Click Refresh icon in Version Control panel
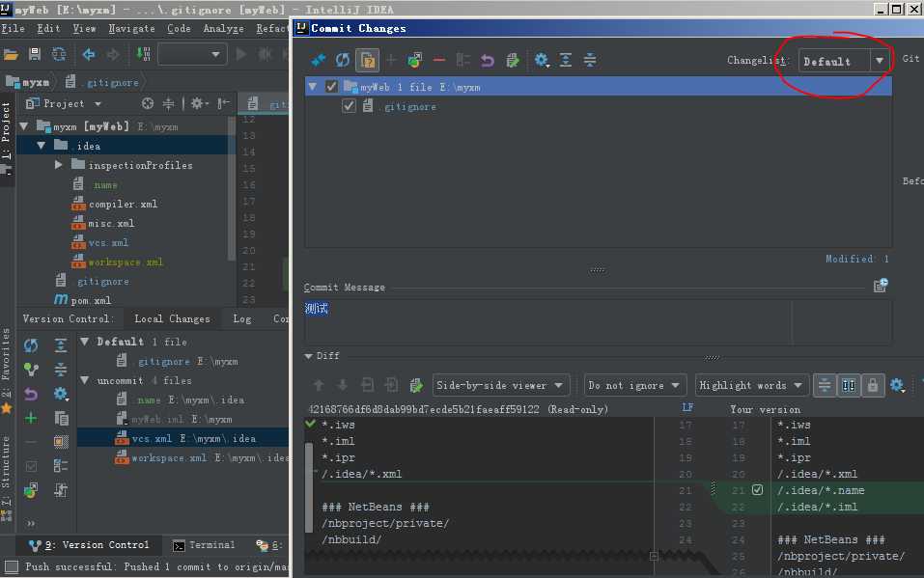The width and height of the screenshot is (924, 578). [31, 345]
